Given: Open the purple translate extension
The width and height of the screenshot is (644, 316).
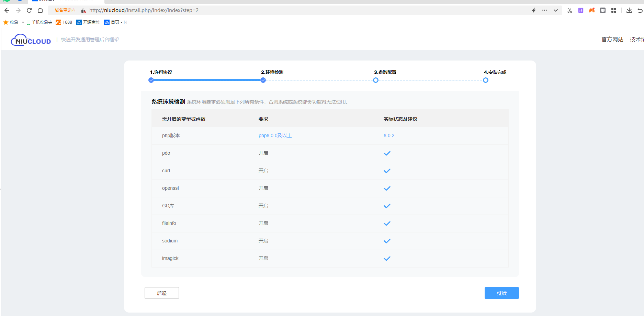Looking at the screenshot, I should tap(581, 10).
